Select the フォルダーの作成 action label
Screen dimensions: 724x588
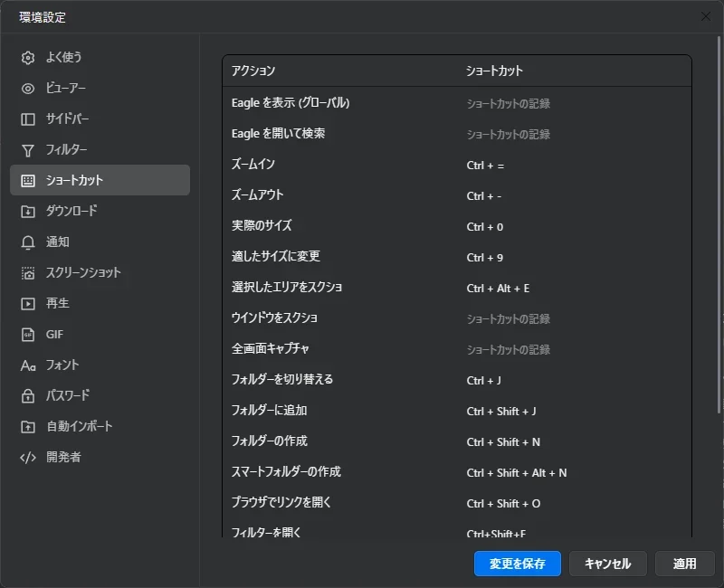[x=269, y=441]
